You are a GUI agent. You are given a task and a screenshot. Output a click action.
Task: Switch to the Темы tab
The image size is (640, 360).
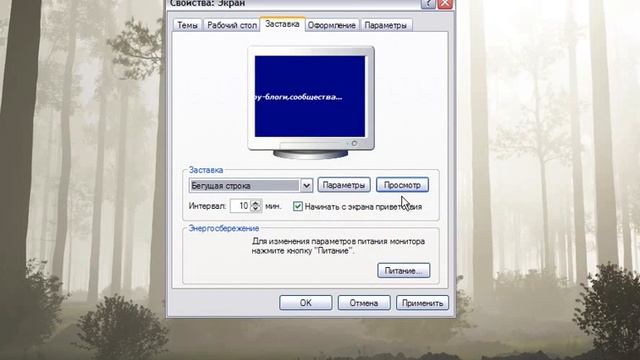[x=187, y=25]
